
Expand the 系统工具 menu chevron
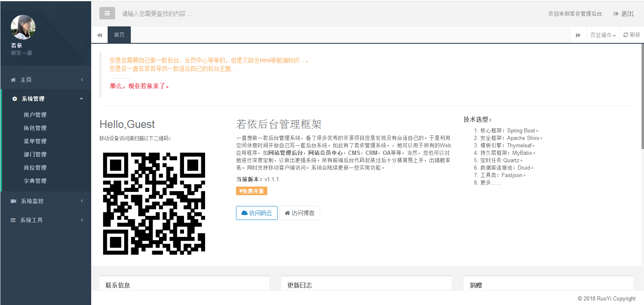tap(82, 220)
